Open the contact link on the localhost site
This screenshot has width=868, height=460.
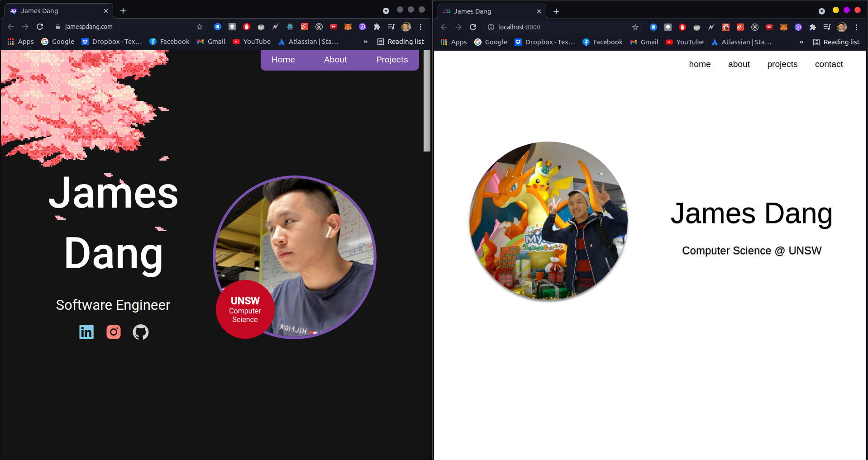[829, 64]
